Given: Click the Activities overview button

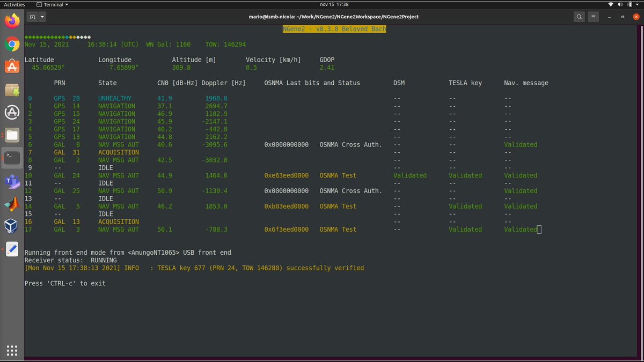Looking at the screenshot, I should pos(14,4).
